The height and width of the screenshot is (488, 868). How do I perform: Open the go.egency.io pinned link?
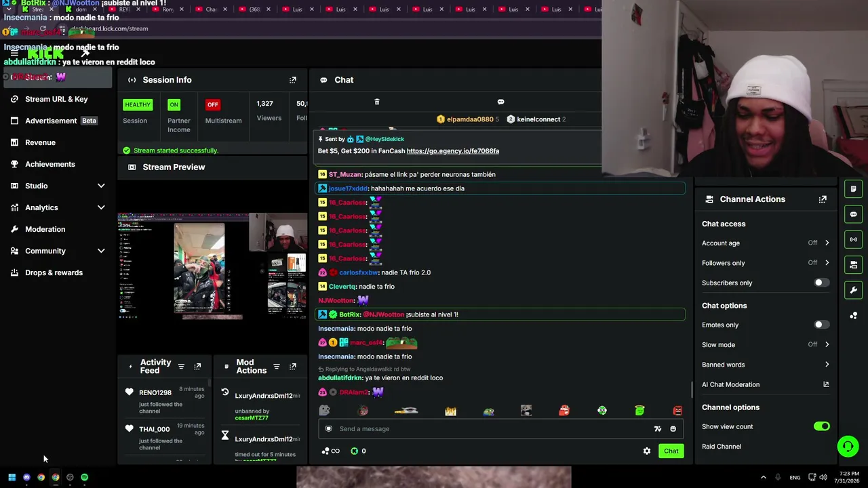pyautogui.click(x=452, y=151)
